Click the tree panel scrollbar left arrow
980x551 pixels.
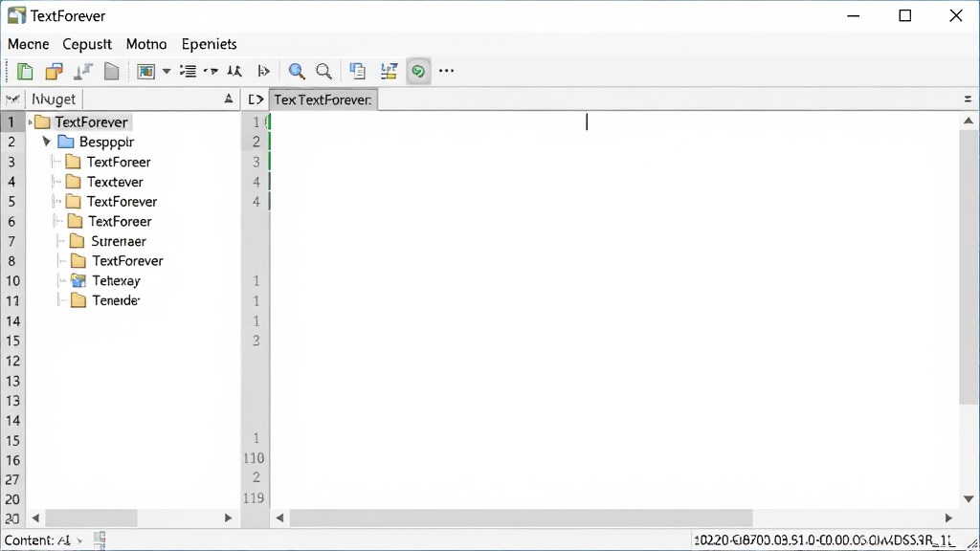click(x=35, y=518)
